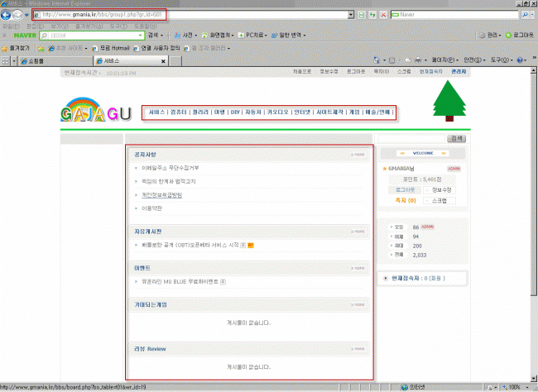Open the 도구(O) command bar menu
This screenshot has height=392, width=538.
502,60
